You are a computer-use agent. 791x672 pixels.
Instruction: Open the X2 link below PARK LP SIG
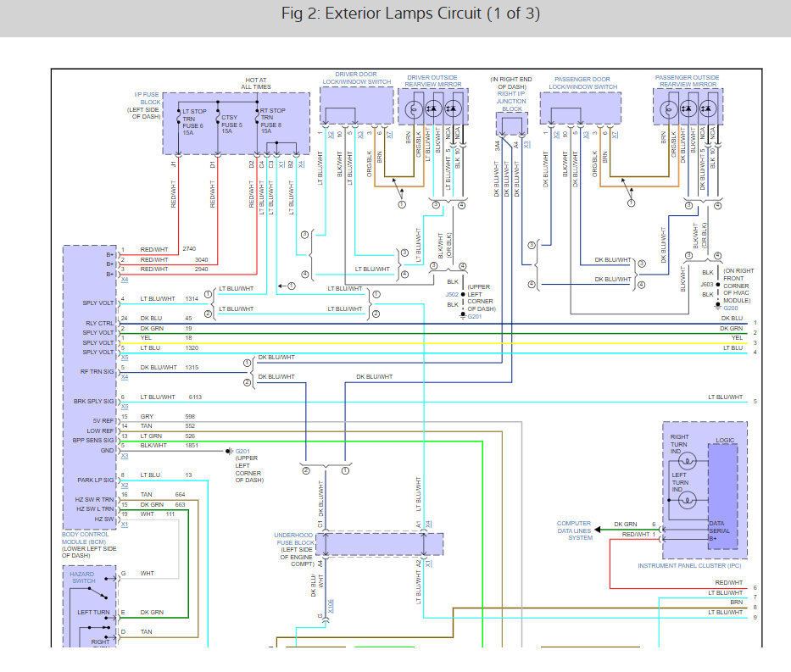pyautogui.click(x=125, y=486)
